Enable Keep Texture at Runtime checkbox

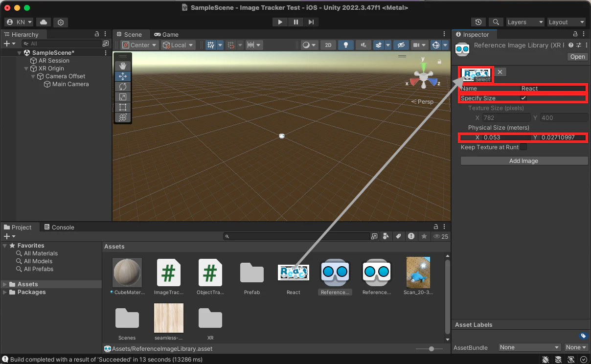[523, 147]
